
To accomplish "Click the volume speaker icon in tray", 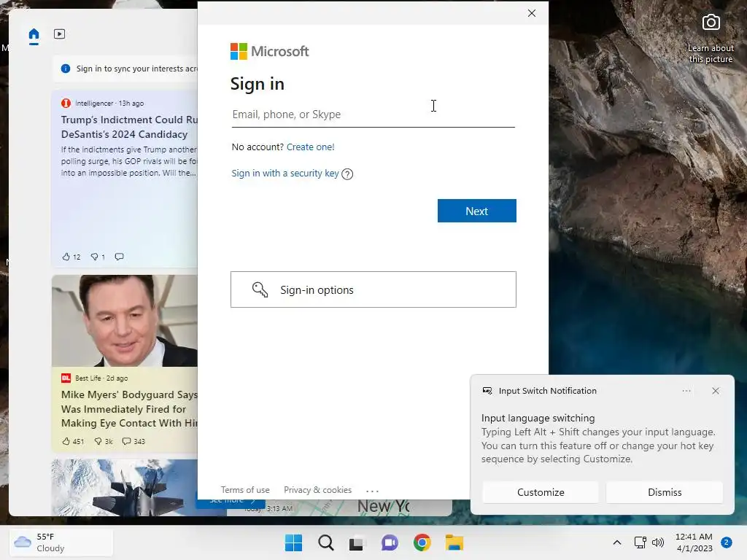I will 658,542.
